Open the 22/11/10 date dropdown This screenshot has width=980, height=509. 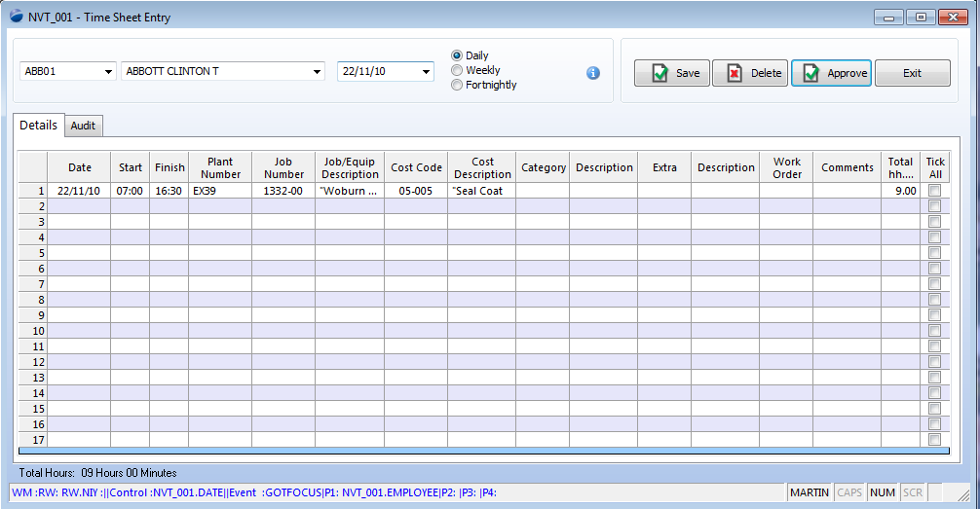[427, 72]
